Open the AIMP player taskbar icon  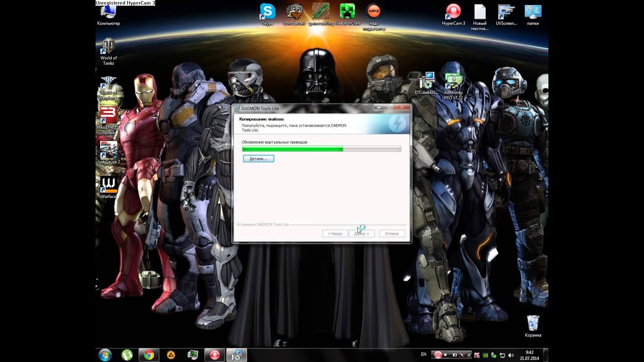point(171,355)
